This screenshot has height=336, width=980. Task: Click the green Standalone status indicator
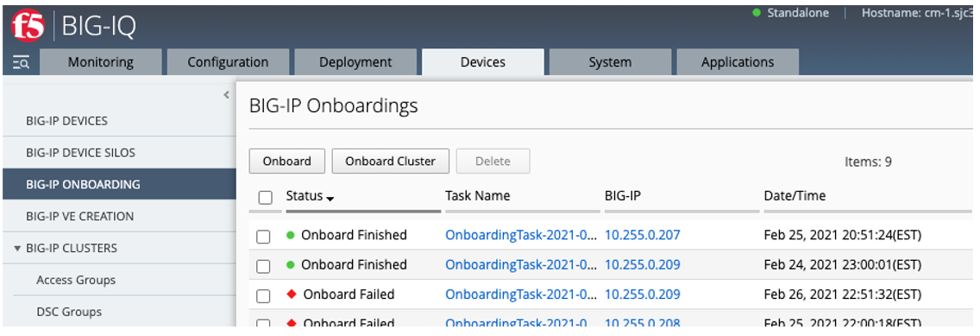[757, 12]
